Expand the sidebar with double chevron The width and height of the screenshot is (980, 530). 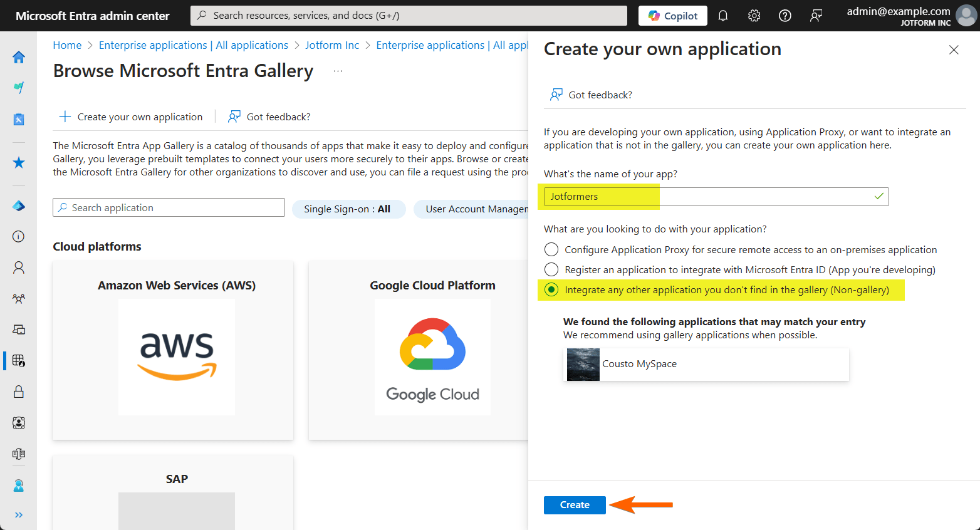(x=19, y=515)
